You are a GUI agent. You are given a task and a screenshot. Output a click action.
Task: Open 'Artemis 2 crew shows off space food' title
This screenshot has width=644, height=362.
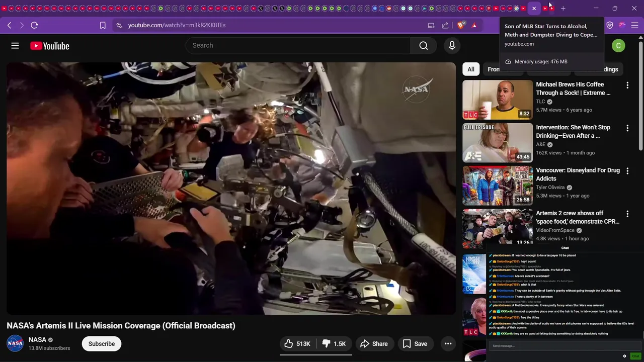(x=578, y=217)
